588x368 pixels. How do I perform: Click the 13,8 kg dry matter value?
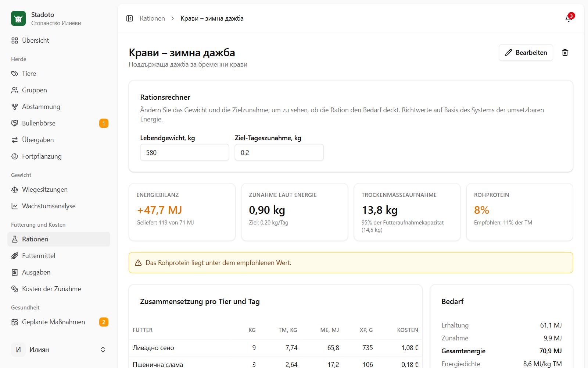click(380, 210)
